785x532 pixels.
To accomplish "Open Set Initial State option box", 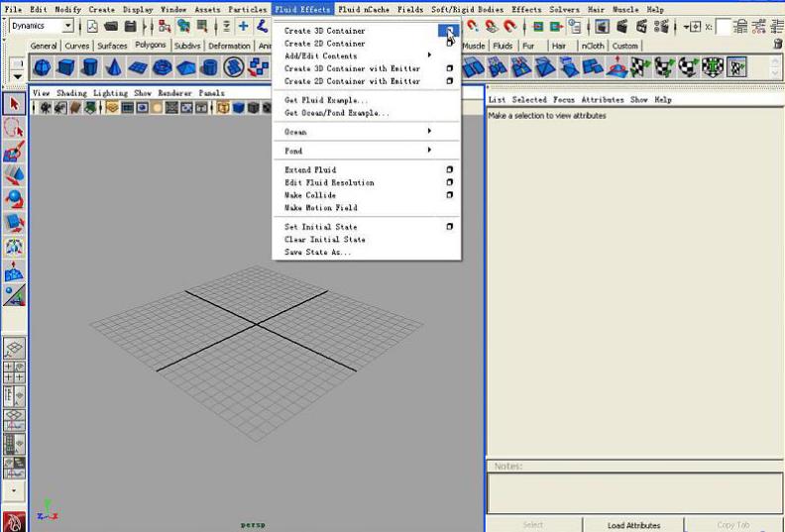I will (449, 226).
